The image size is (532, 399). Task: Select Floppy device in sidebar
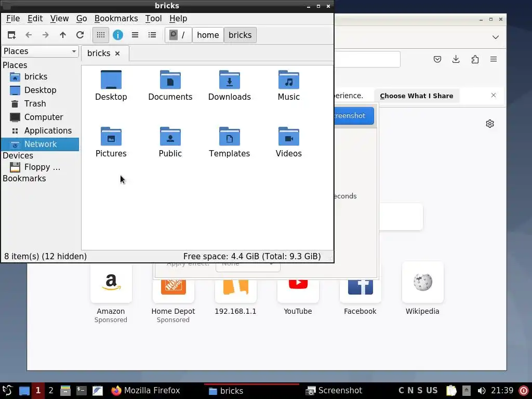pyautogui.click(x=40, y=167)
